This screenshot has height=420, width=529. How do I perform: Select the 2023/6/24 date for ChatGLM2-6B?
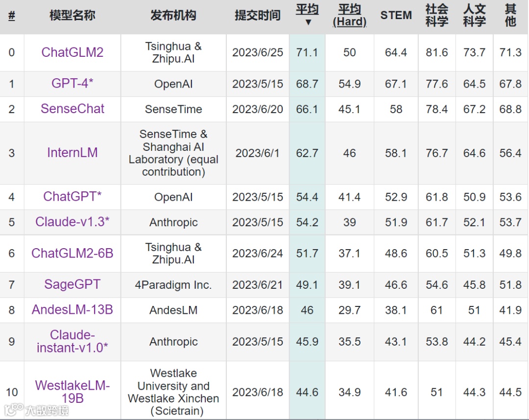click(258, 254)
